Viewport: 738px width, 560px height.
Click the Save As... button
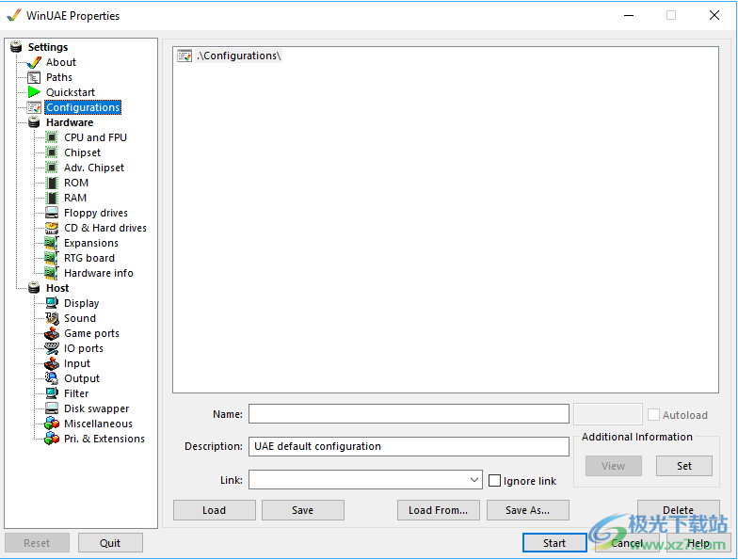click(527, 510)
